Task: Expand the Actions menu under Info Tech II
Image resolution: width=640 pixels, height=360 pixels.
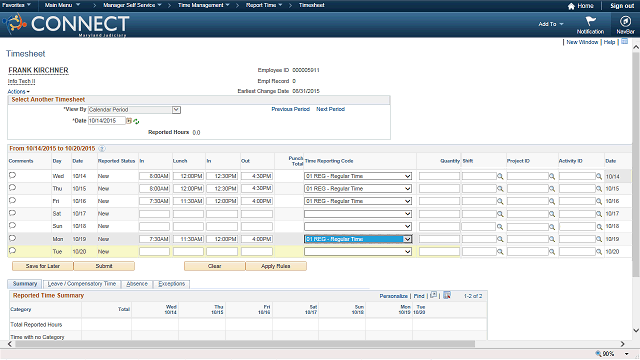Action: (18, 92)
